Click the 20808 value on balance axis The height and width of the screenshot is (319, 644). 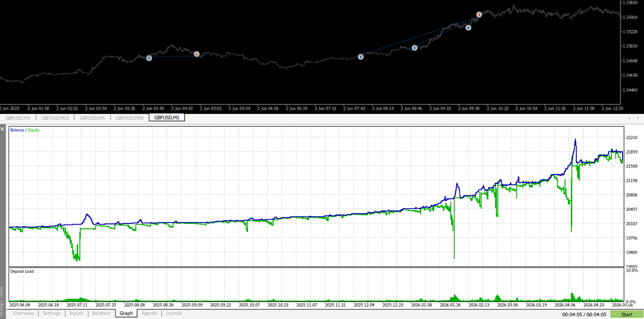pos(631,195)
